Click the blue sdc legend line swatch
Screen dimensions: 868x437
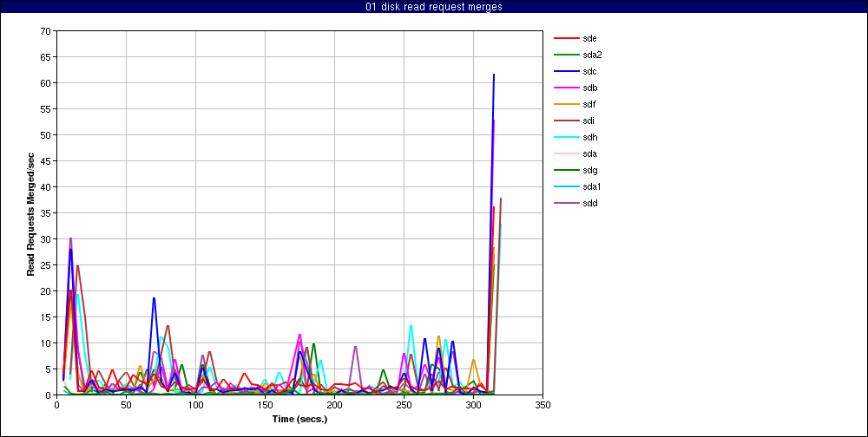click(565, 71)
